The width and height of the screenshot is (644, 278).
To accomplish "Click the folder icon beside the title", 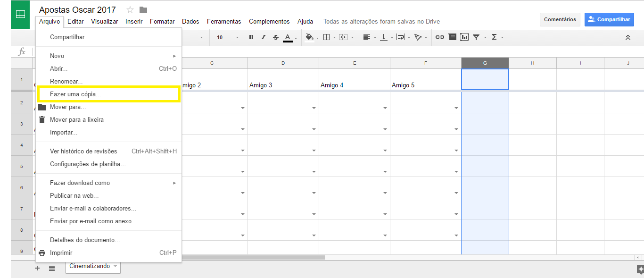I will tap(143, 10).
